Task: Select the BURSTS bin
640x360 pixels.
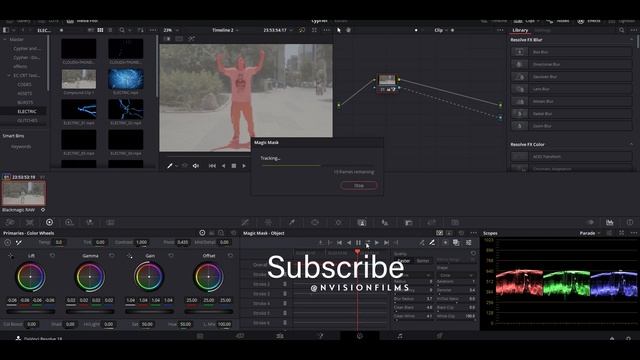Action: coord(25,102)
